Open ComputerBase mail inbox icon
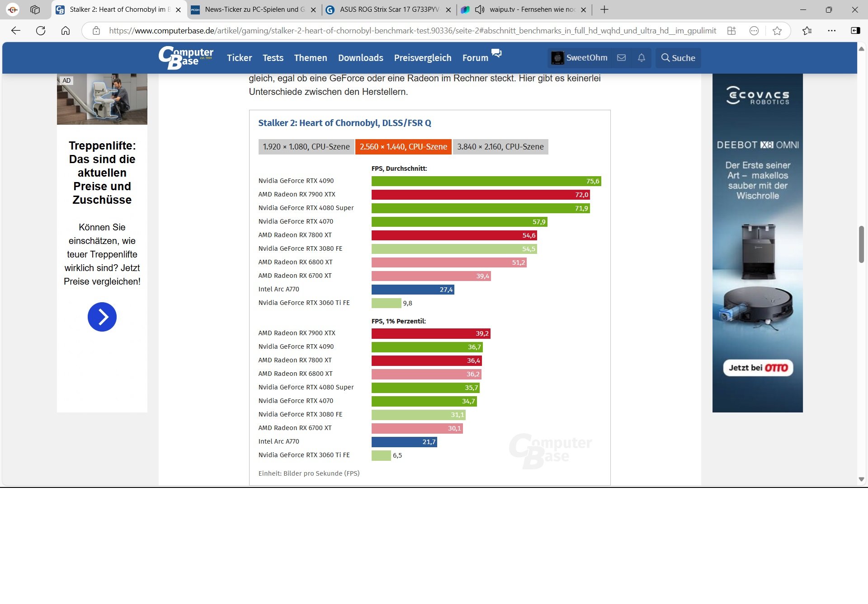The image size is (868, 604). [x=621, y=58]
